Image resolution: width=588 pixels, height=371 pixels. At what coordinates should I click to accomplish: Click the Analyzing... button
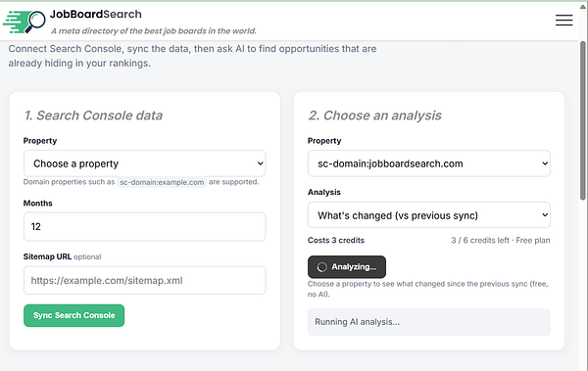click(347, 267)
